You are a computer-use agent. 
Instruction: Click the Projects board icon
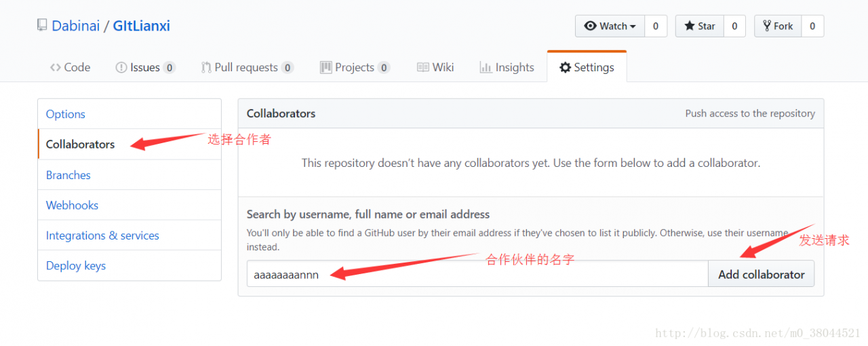click(325, 67)
